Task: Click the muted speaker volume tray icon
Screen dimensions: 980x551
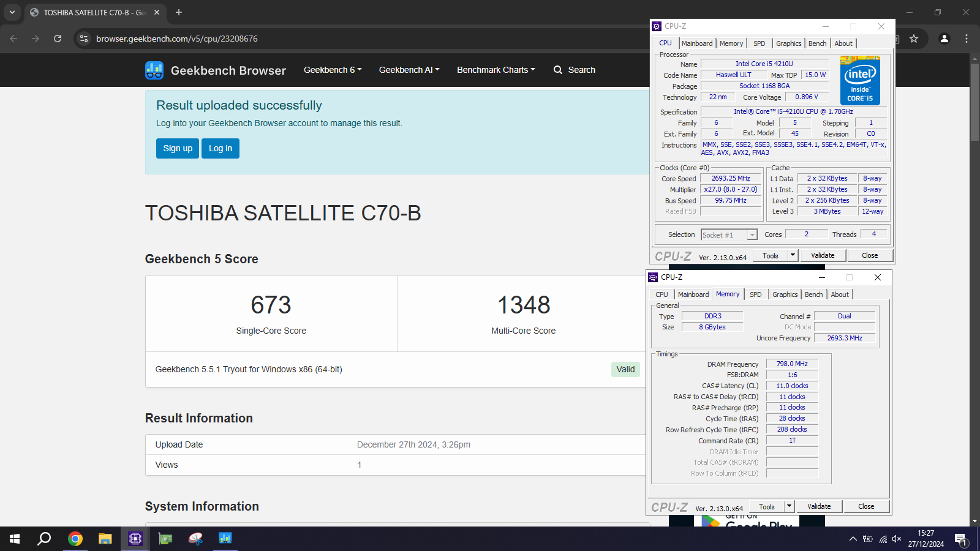Action: 897,539
